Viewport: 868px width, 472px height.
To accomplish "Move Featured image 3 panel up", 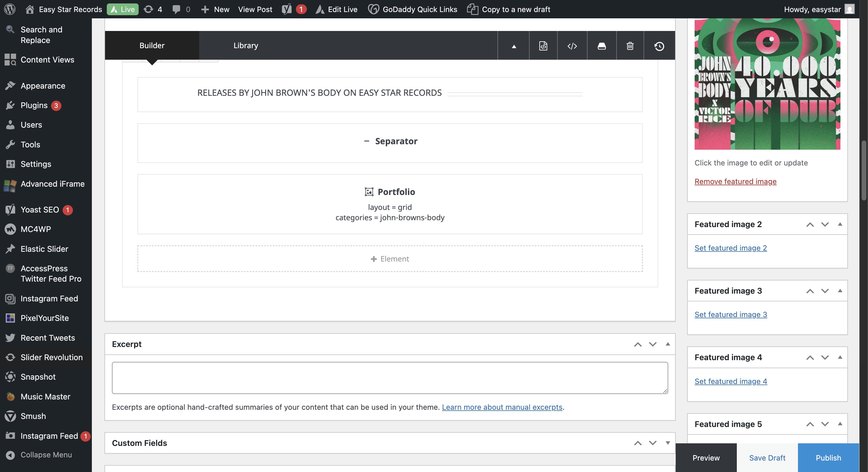I will point(810,291).
